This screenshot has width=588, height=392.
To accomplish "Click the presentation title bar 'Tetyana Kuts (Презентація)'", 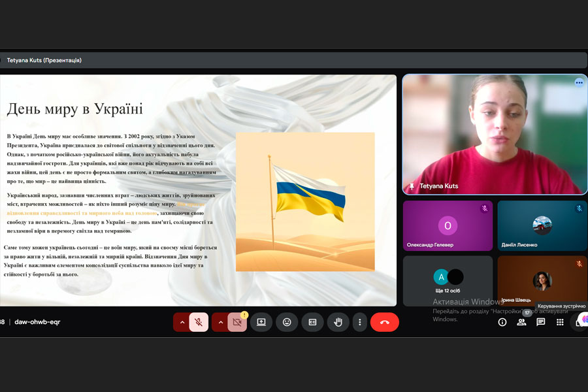I will 293,60.
